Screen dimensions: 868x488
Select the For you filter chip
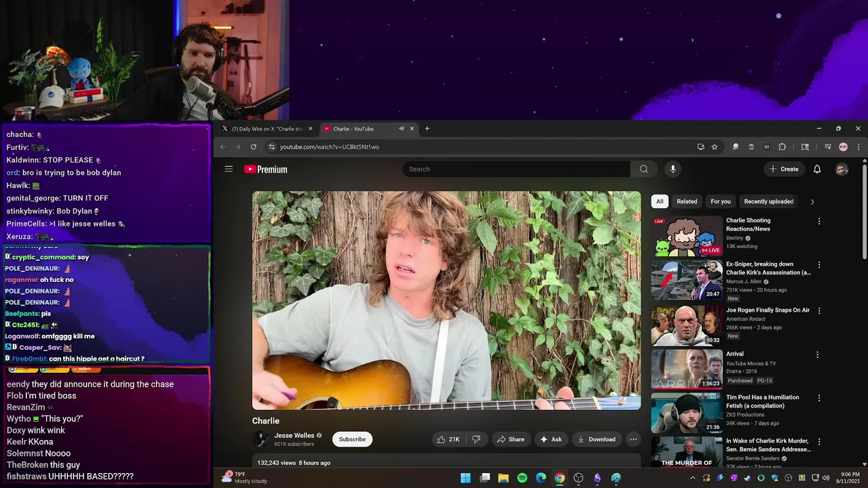point(721,201)
